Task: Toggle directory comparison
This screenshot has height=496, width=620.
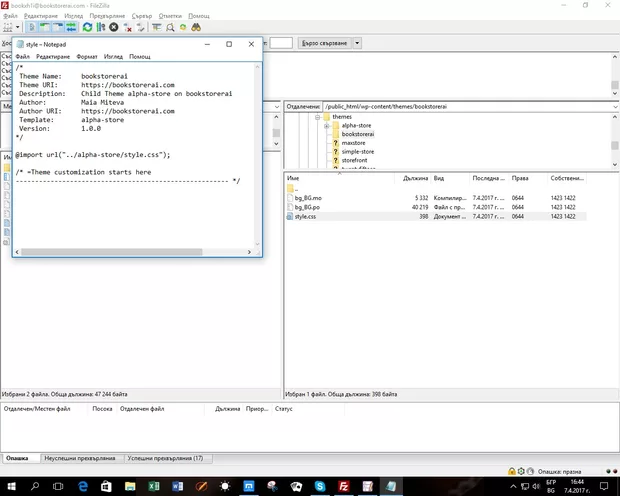Action: coord(170,27)
